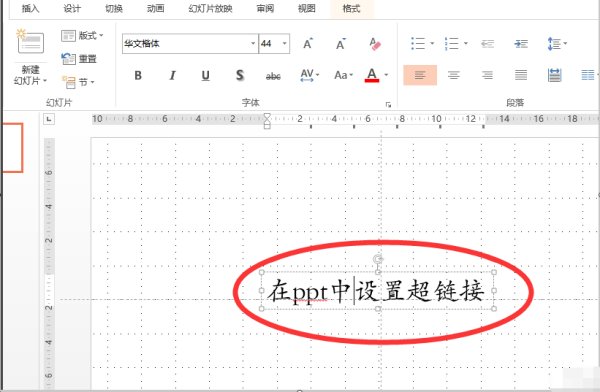
Task: Decrease font size with smaller A icon
Action: [341, 44]
